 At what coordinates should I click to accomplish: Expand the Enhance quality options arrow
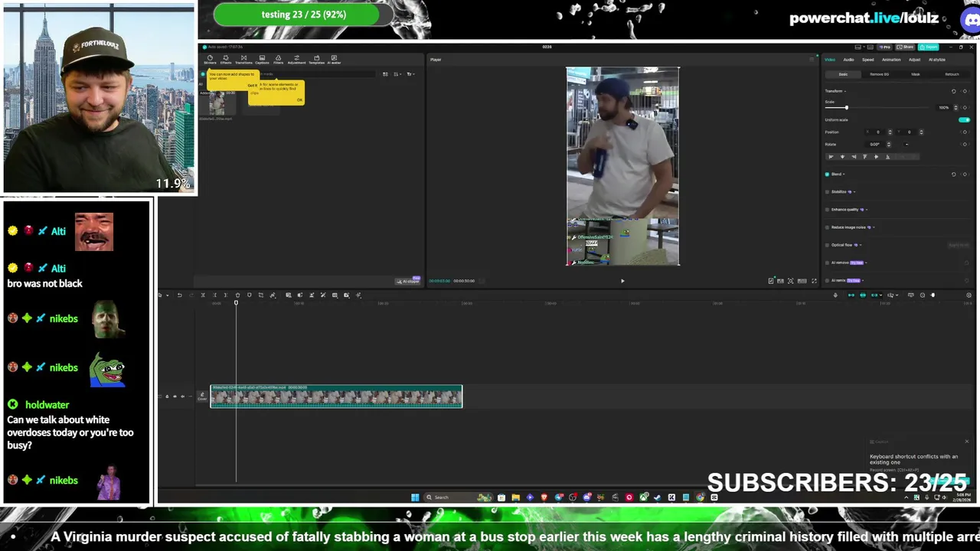[x=867, y=210]
